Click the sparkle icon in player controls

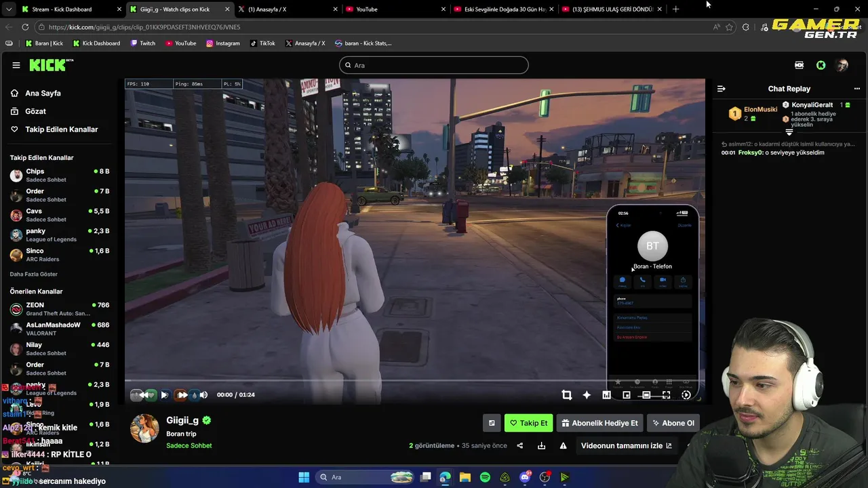coord(587,394)
